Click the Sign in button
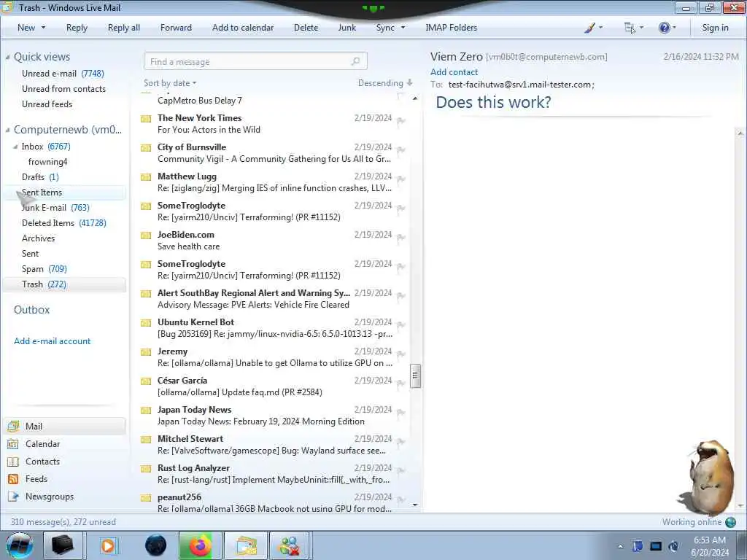 pos(715,28)
